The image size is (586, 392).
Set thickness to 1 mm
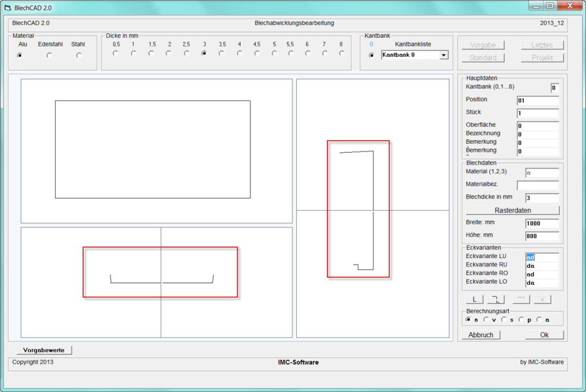(x=133, y=54)
